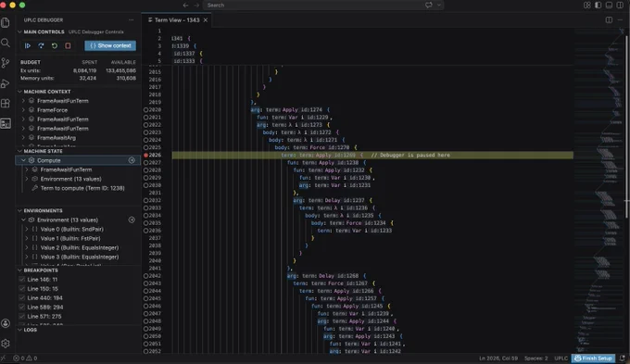Click the notifications bell in status bar

click(x=623, y=358)
